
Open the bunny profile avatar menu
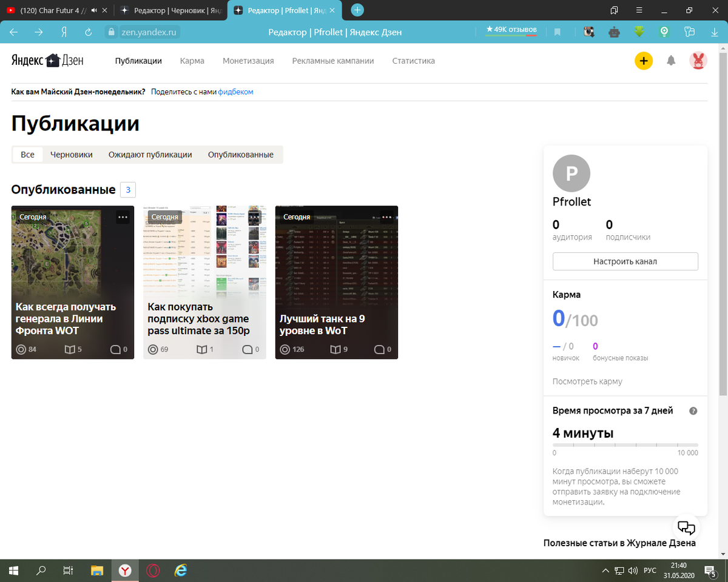point(698,61)
